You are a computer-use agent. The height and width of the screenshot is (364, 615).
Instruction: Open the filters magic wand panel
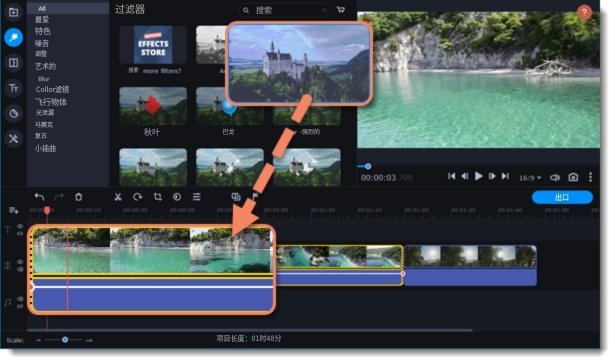[x=13, y=38]
